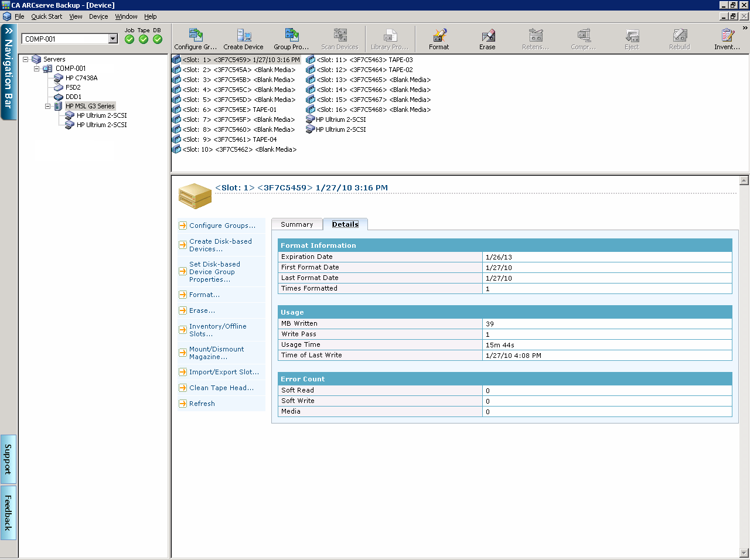Open Configure Groups from the toolbar
This screenshot has height=560, width=750.
click(195, 39)
